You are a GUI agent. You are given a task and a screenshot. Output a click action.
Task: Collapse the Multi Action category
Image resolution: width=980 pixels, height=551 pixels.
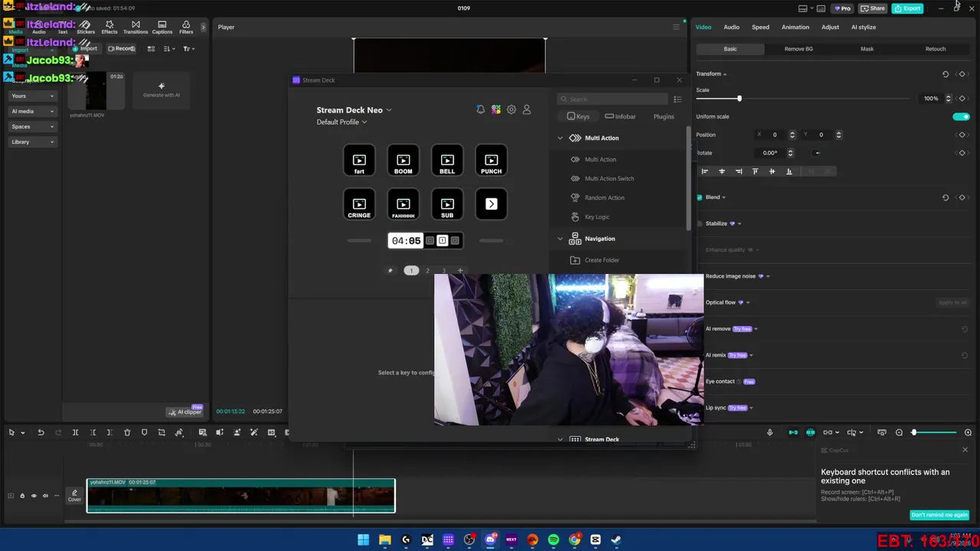tap(560, 139)
